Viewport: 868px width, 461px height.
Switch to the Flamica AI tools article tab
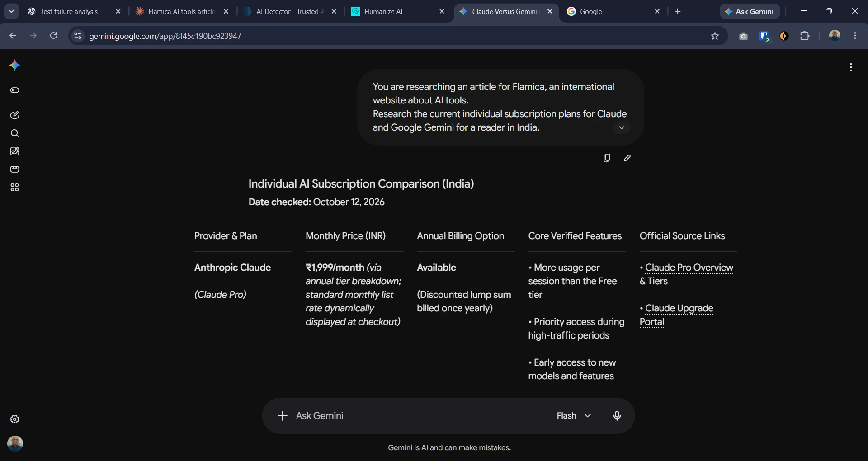point(182,12)
